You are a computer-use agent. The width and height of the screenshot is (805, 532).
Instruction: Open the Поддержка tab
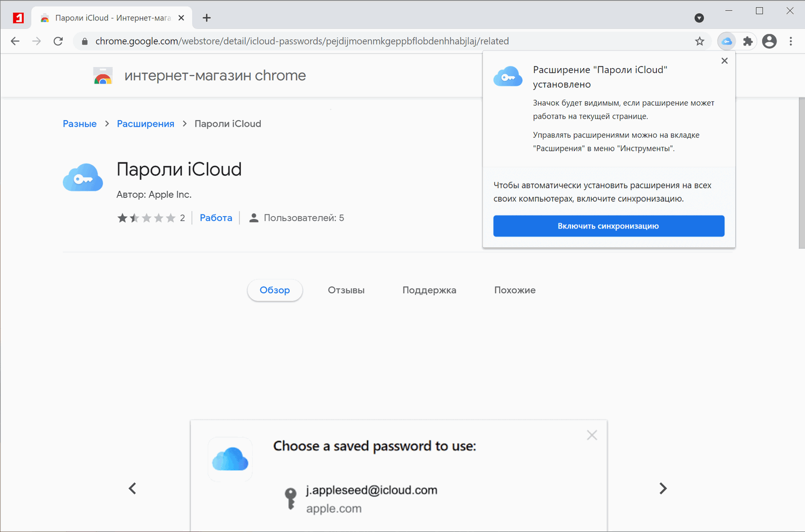[x=429, y=290]
